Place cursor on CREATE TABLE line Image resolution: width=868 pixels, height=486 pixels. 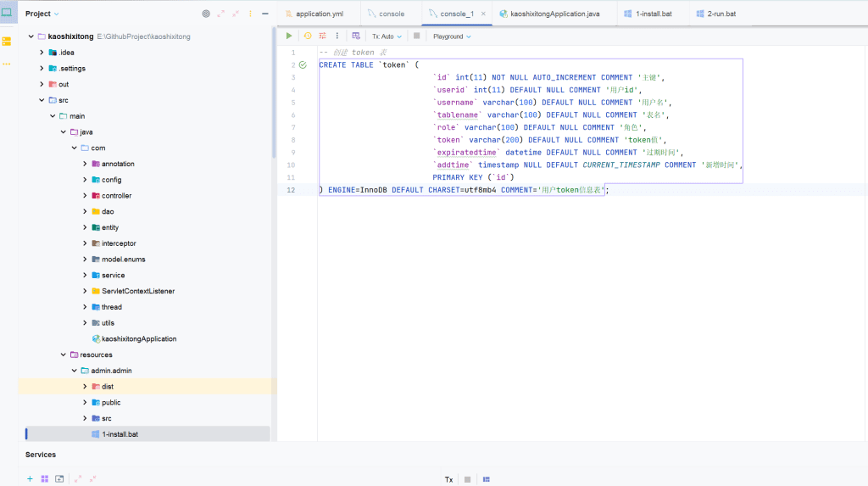point(369,64)
